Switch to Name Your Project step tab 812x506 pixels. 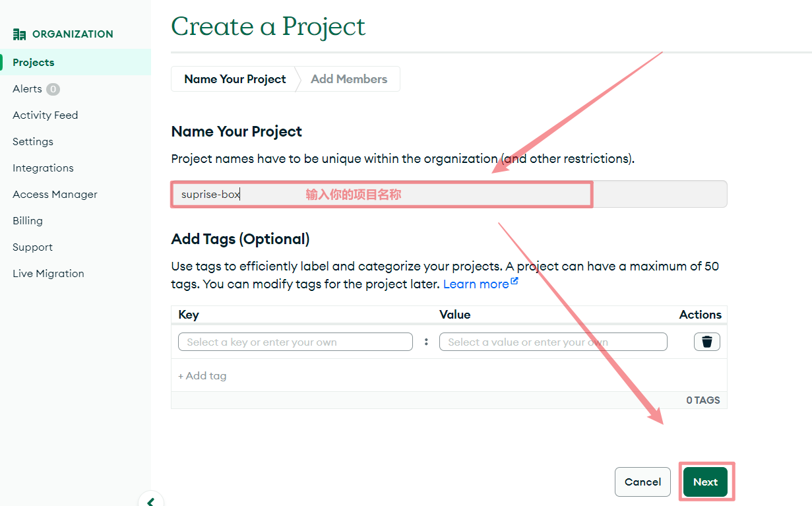tap(235, 79)
